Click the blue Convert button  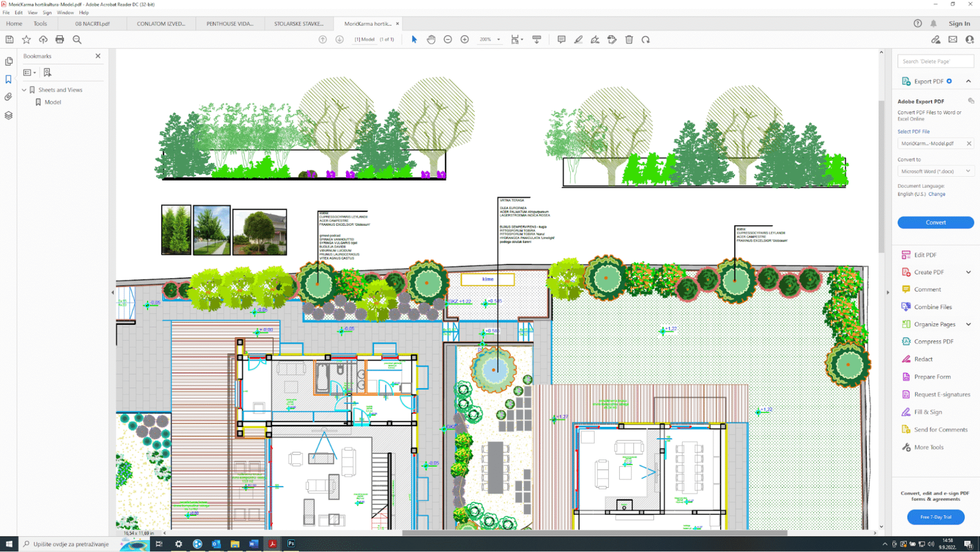[935, 223]
